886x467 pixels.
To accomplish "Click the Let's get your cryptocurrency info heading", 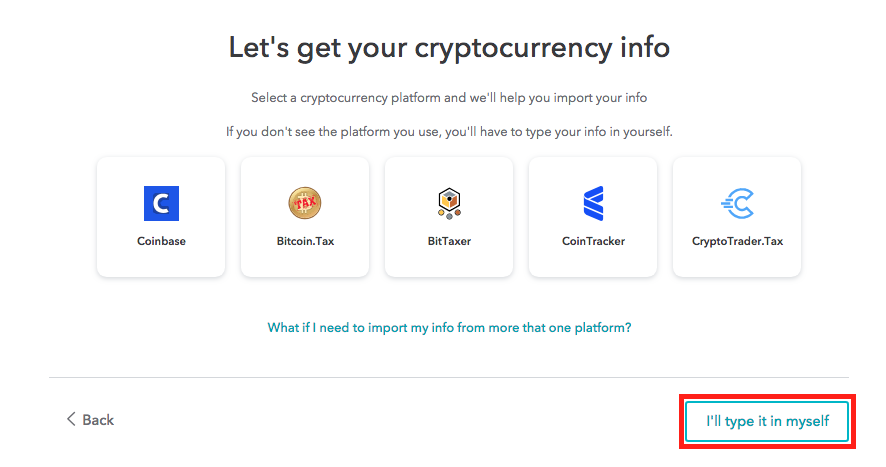I will coord(449,47).
